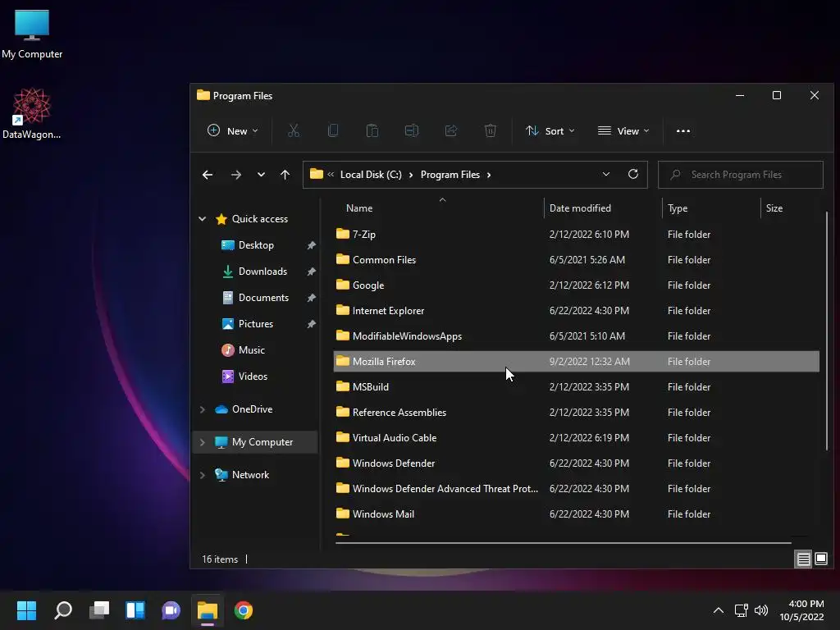
Task: Click the network tray icon
Action: [x=741, y=610]
